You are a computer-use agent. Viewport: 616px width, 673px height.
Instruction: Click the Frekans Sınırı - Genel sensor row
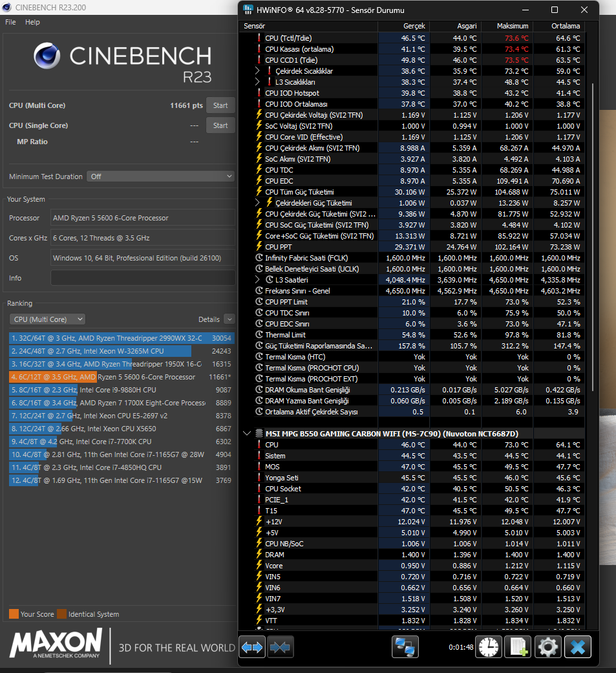coord(412,290)
